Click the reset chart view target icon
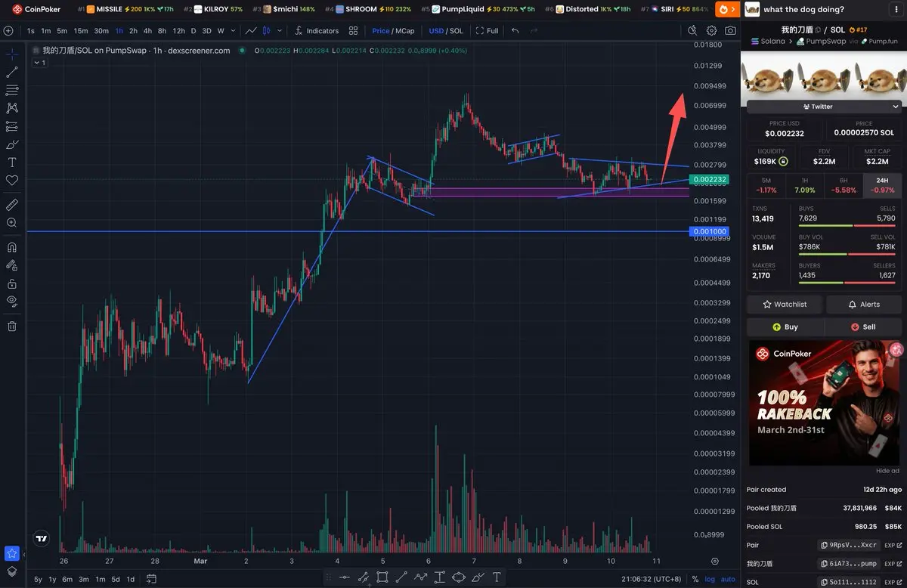907x588 pixels. pyautogui.click(x=715, y=561)
